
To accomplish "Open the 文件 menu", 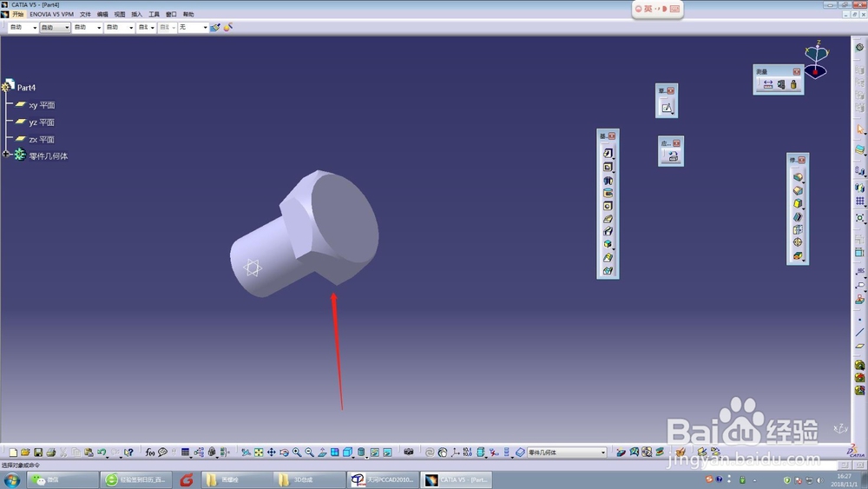I will pos(85,15).
